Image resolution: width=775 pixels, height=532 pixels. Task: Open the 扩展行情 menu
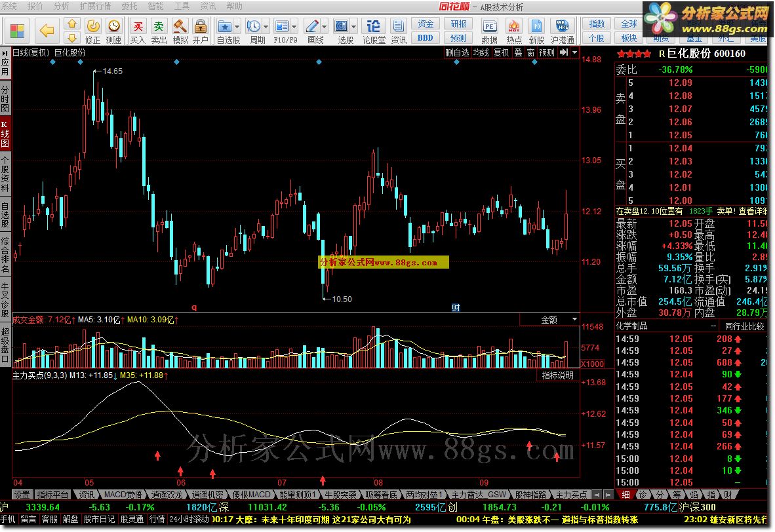(95, 6)
